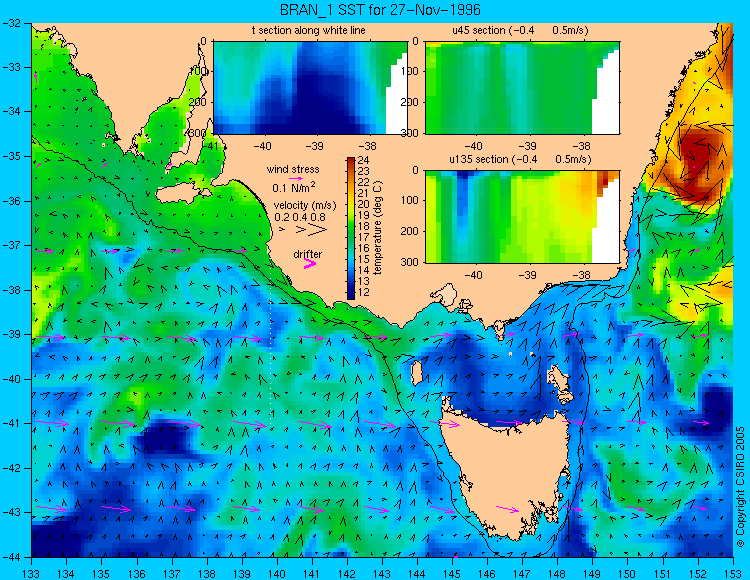Screen dimensions: 750x580
Task: Open the u45 section inset plot
Action: 522,88
